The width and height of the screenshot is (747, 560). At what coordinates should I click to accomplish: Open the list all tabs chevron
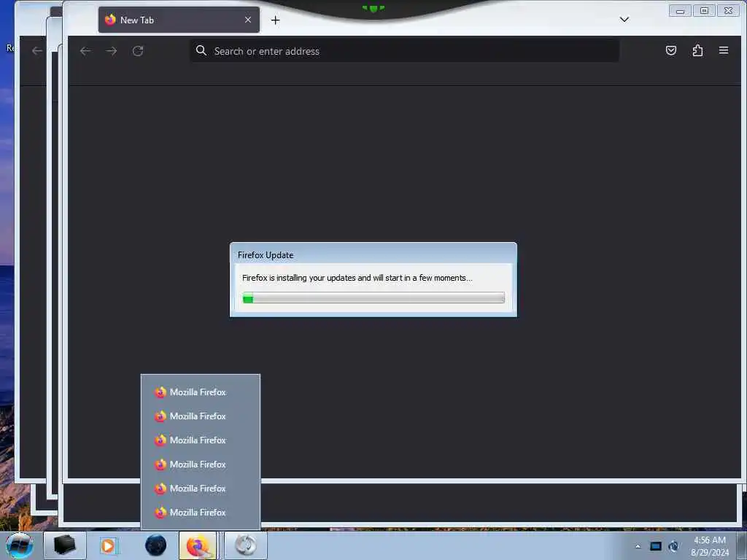[624, 20]
